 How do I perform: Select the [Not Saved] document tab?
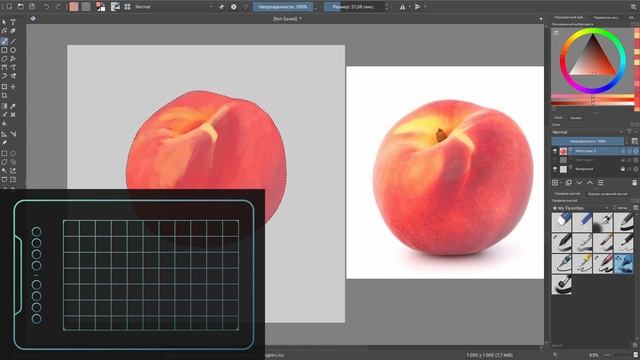tap(287, 19)
